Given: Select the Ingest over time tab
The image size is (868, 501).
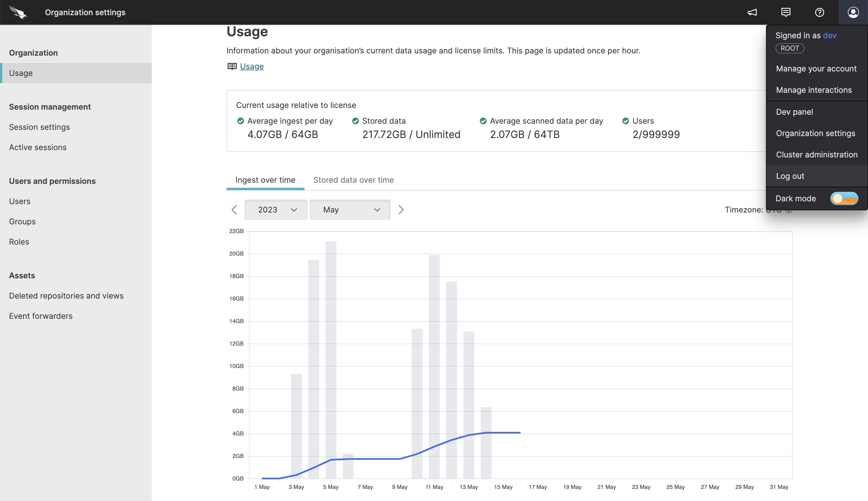Looking at the screenshot, I should click(x=265, y=180).
